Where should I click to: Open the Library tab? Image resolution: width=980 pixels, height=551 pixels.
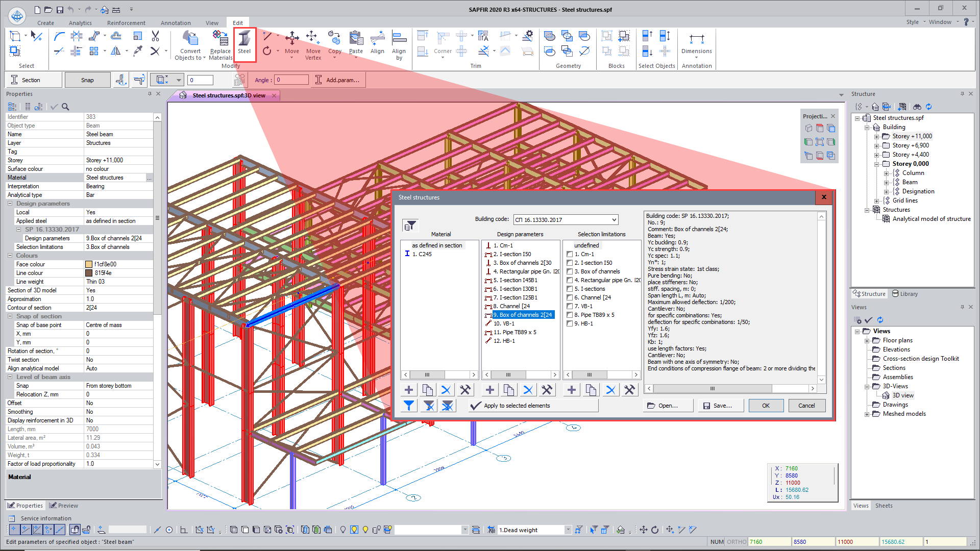pos(905,294)
